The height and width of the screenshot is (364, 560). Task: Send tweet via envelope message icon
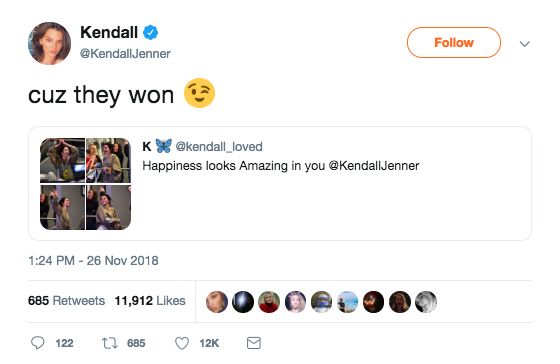pos(254,343)
